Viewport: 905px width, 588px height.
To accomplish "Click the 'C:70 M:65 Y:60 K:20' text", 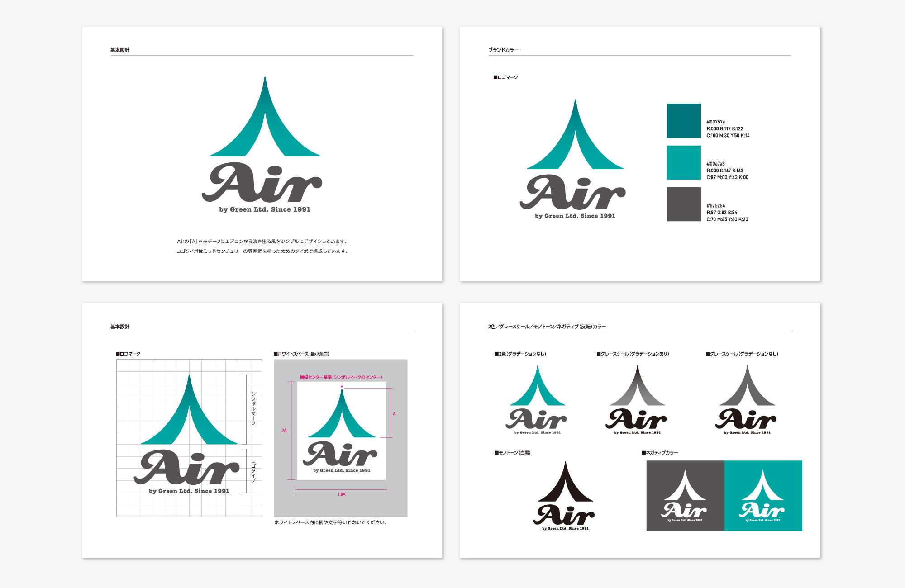I will pyautogui.click(x=727, y=219).
